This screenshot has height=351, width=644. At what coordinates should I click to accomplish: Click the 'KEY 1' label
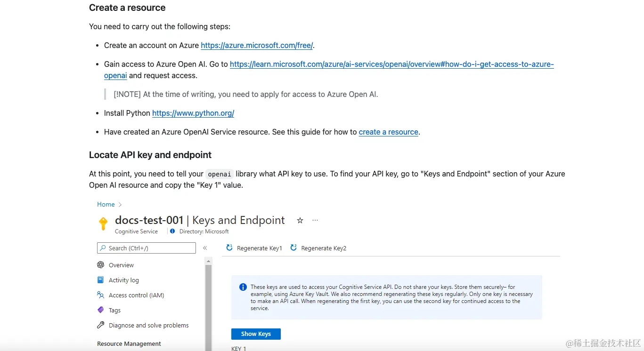[x=239, y=349]
